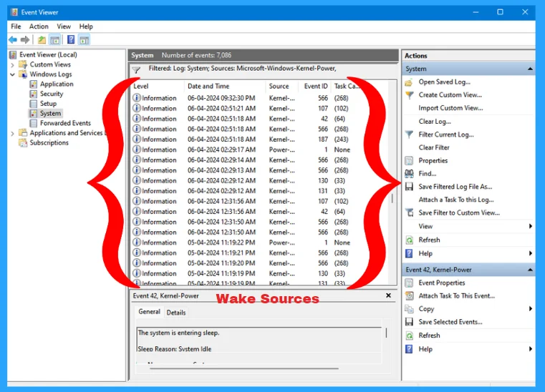Click the Open Saved Log folder icon
The image size is (545, 392).
pyautogui.click(x=409, y=82)
